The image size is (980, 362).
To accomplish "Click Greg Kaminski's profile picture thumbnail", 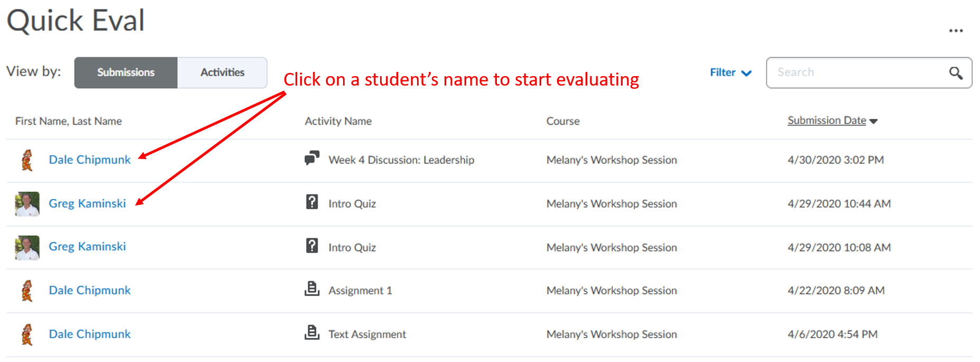I will coord(28,204).
